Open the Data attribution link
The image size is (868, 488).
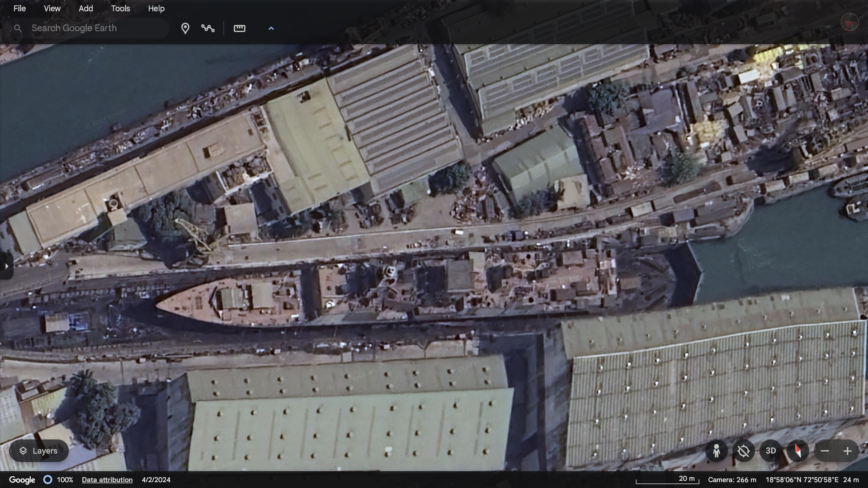coord(107,480)
